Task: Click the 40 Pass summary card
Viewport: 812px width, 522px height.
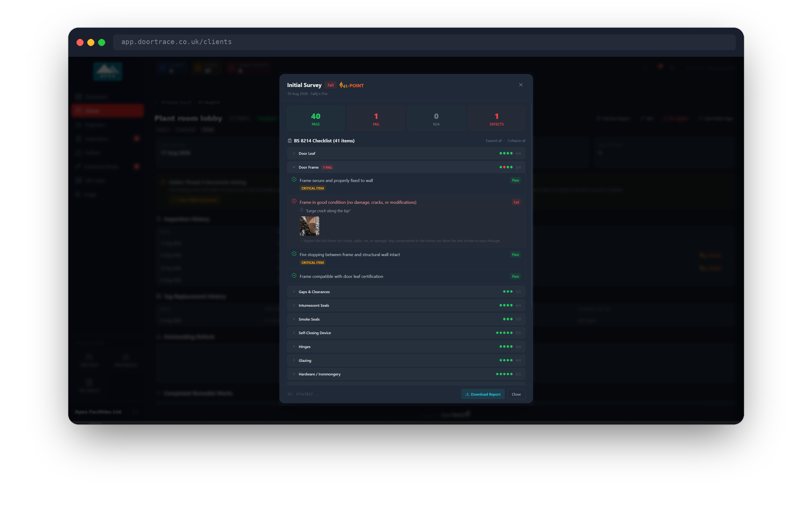Action: point(315,118)
